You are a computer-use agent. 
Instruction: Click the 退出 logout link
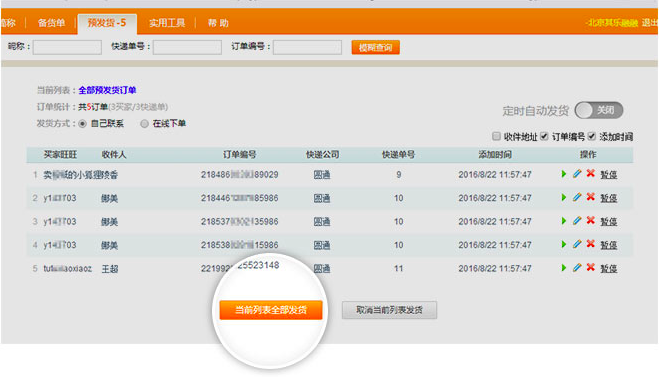pos(650,23)
